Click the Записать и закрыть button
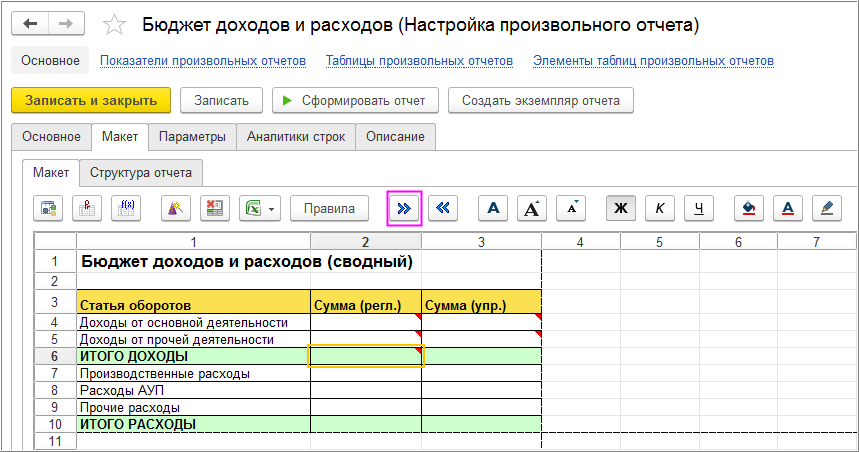 [91, 100]
